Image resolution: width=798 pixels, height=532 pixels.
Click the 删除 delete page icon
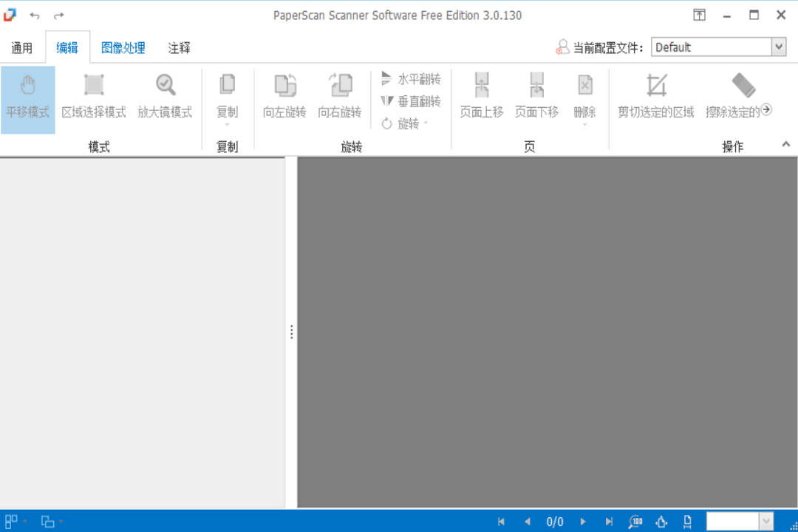pos(584,90)
